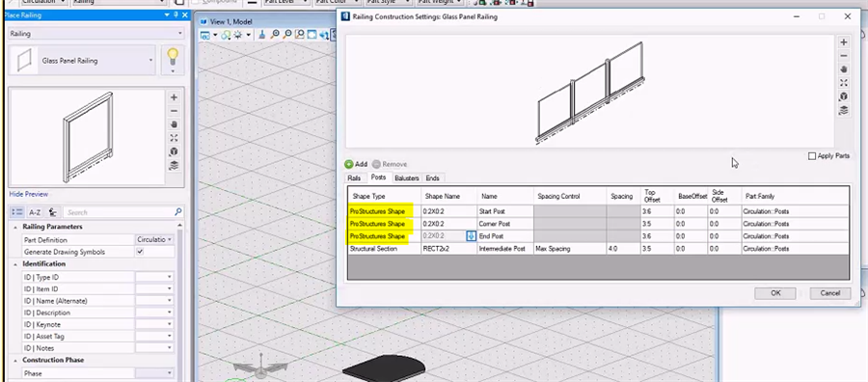Click the properties Search field

click(x=119, y=212)
